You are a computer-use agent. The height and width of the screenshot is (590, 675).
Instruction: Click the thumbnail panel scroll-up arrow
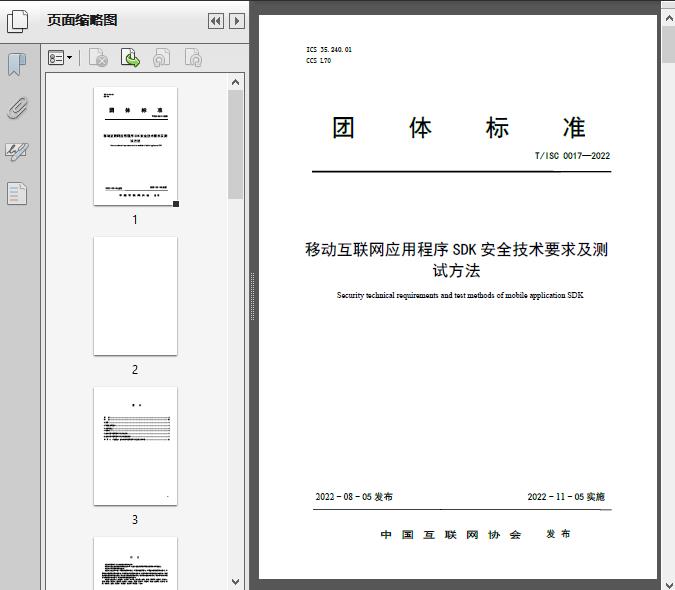(x=235, y=82)
